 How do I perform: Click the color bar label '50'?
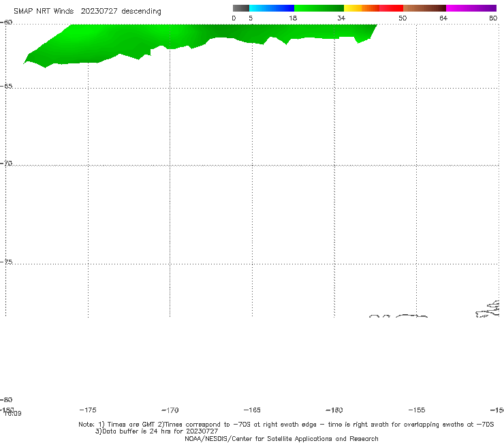pos(403,18)
